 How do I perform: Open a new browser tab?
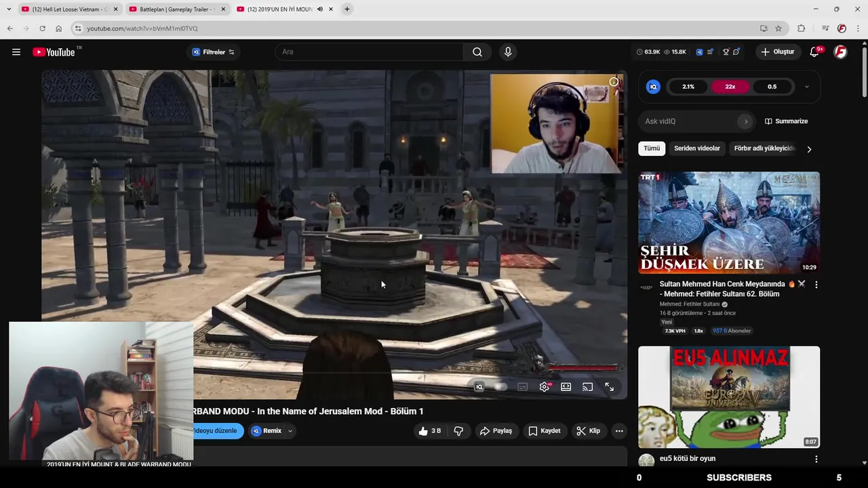click(347, 9)
